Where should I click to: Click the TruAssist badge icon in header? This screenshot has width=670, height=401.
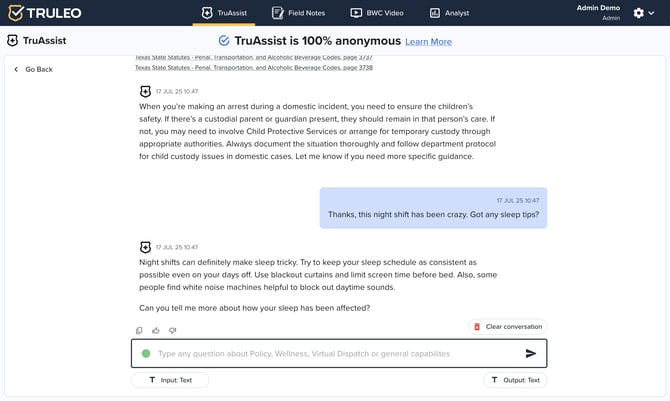[x=12, y=41]
